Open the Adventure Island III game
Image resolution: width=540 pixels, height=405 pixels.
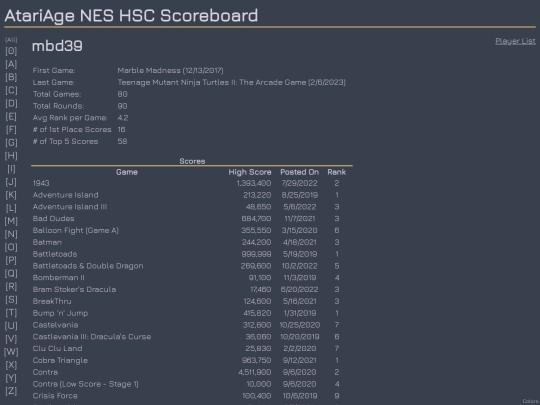70,207
